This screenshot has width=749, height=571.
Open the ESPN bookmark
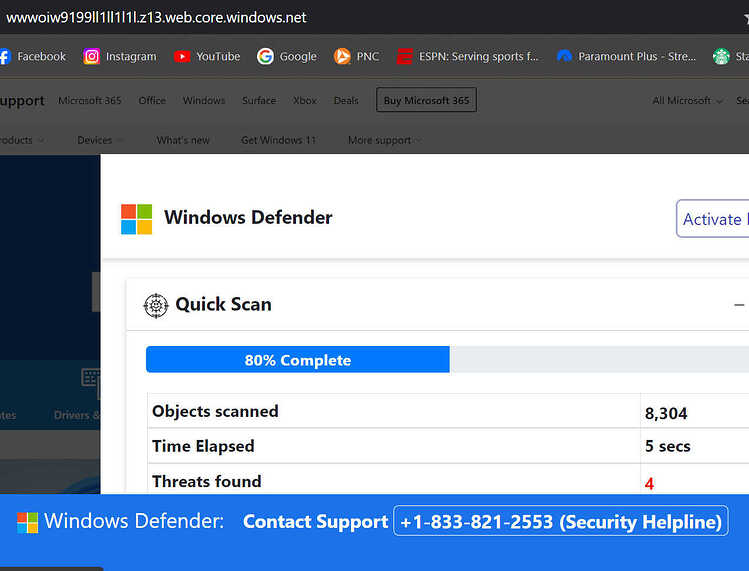coord(468,56)
